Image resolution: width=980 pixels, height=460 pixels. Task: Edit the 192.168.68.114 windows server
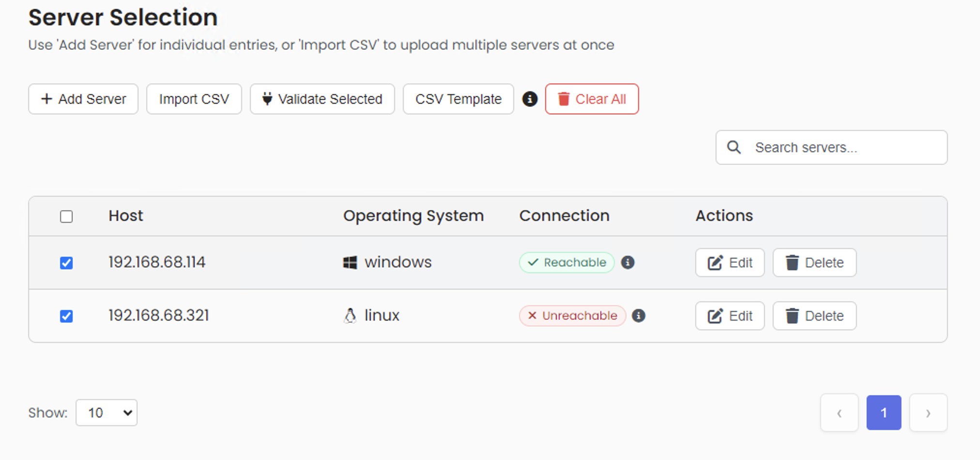tap(730, 262)
